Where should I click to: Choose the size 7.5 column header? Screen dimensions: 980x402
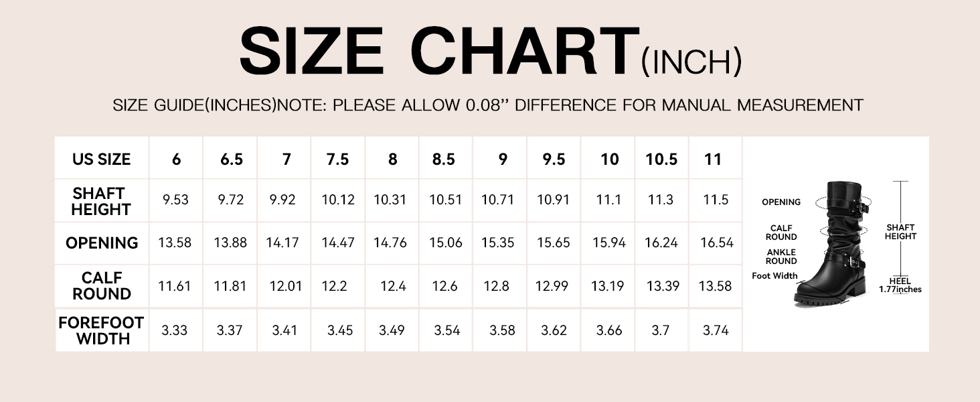pyautogui.click(x=337, y=159)
